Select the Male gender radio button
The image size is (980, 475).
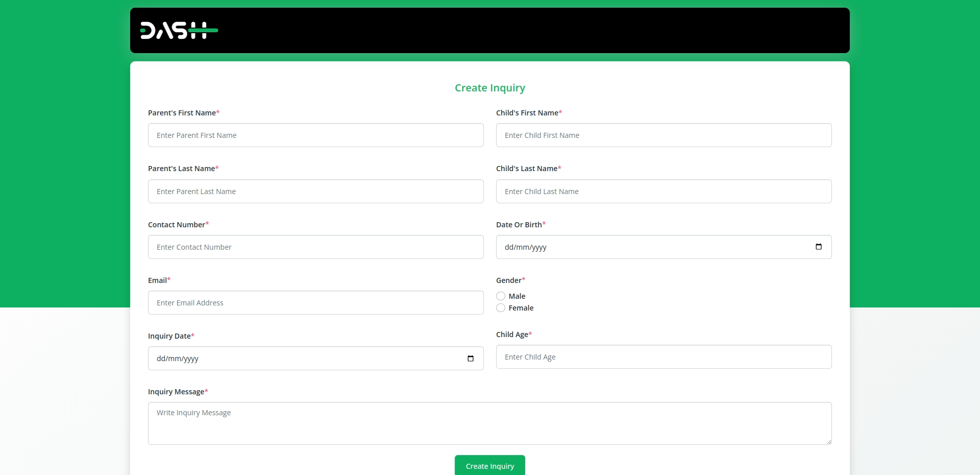pyautogui.click(x=501, y=296)
